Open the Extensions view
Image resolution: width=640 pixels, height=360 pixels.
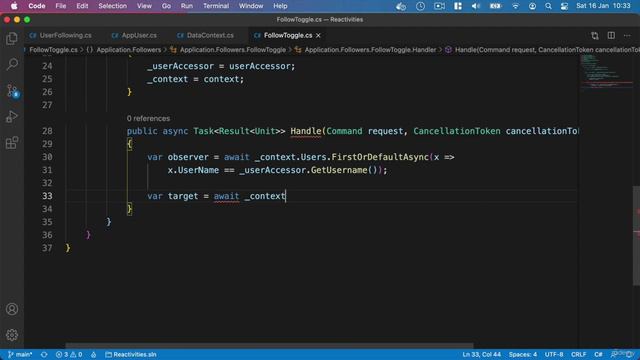tap(12, 143)
